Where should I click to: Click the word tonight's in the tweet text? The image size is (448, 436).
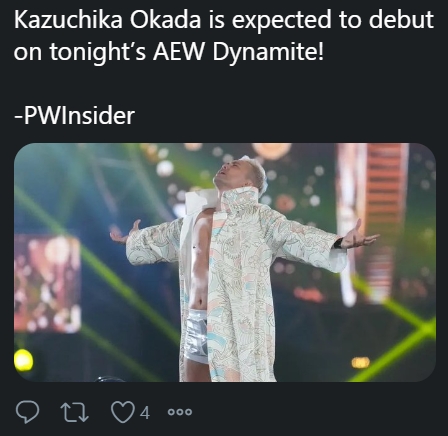point(98,53)
